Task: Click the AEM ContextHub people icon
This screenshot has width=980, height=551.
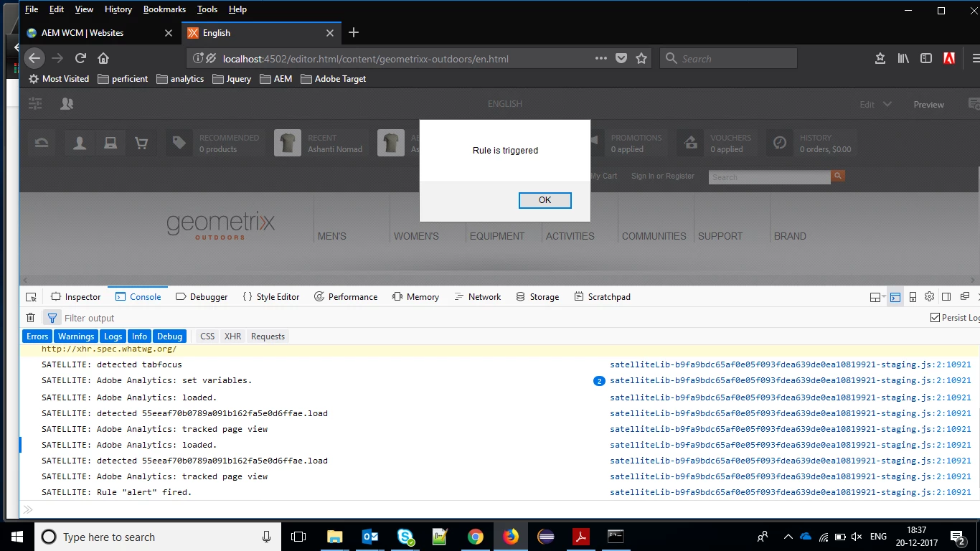Action: [67, 104]
